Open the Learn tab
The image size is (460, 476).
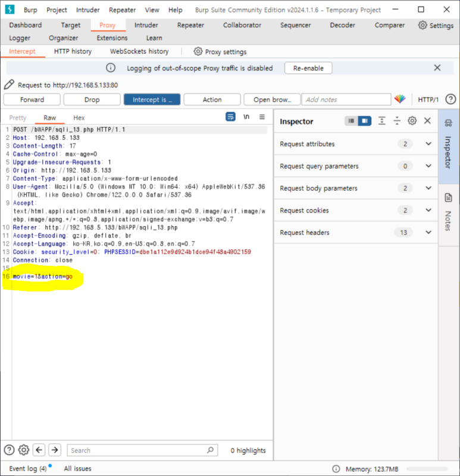(x=154, y=38)
